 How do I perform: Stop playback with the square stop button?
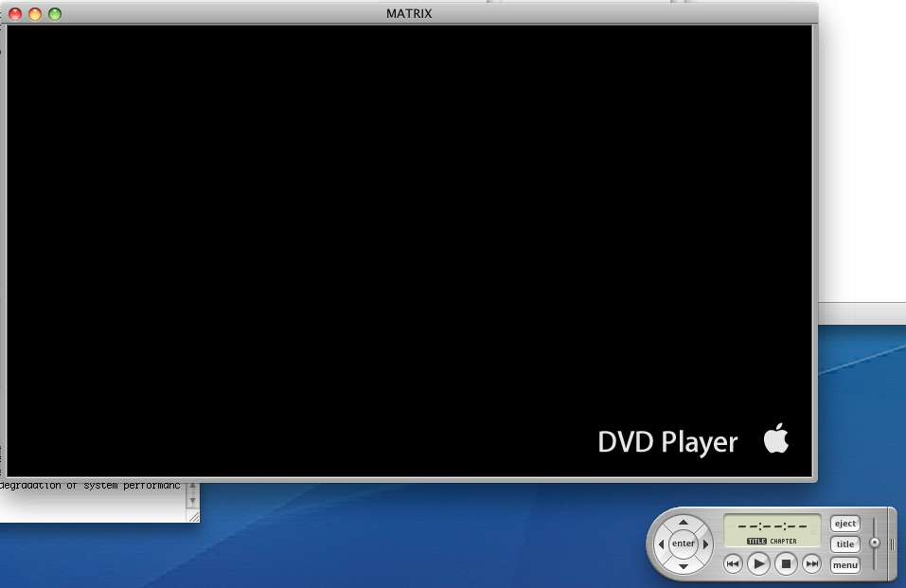(x=786, y=563)
